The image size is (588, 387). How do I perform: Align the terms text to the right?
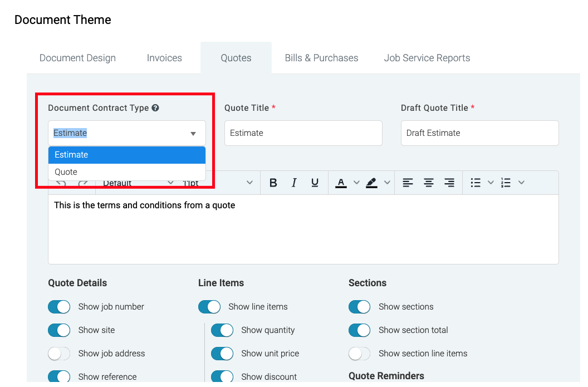[x=449, y=182]
